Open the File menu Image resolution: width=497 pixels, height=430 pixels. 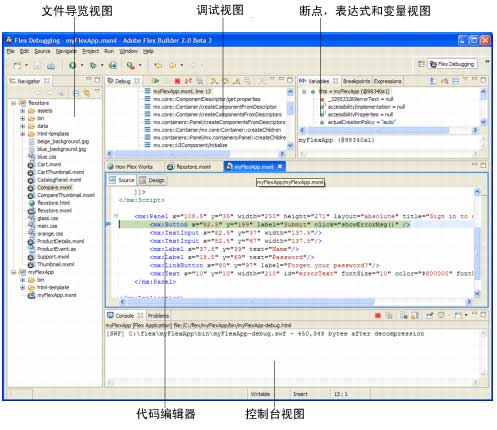(x=11, y=51)
